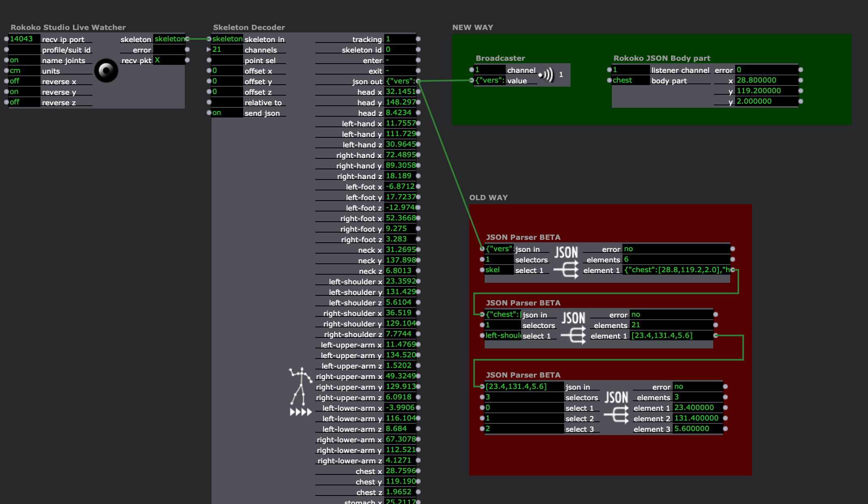Expand the channels disclosure triangle
Viewport: 868px width, 504px height.
click(209, 49)
